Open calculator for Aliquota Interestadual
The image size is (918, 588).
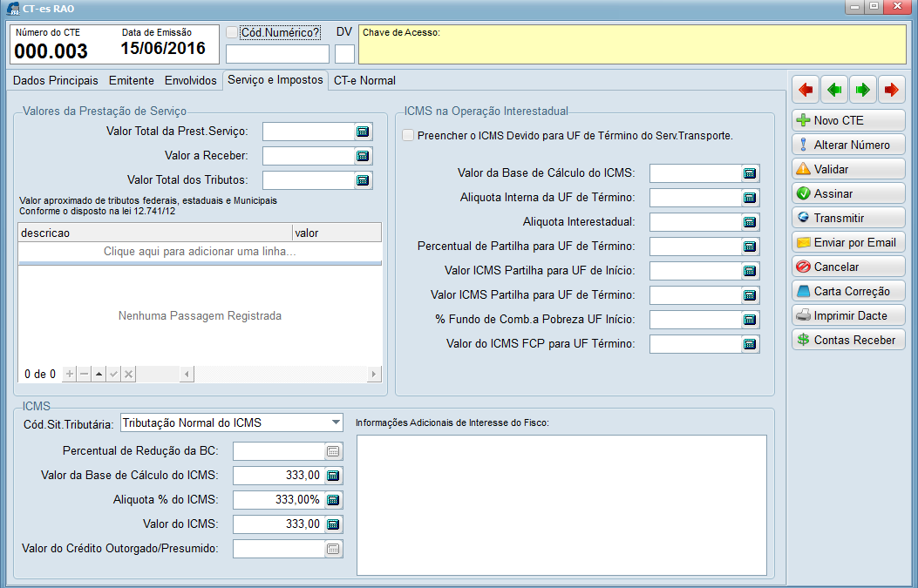750,222
